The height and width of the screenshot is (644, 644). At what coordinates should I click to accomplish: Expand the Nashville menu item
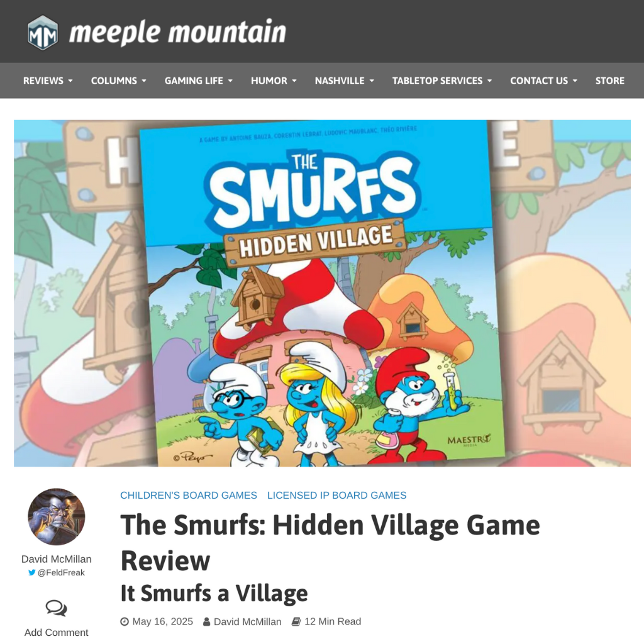(345, 81)
